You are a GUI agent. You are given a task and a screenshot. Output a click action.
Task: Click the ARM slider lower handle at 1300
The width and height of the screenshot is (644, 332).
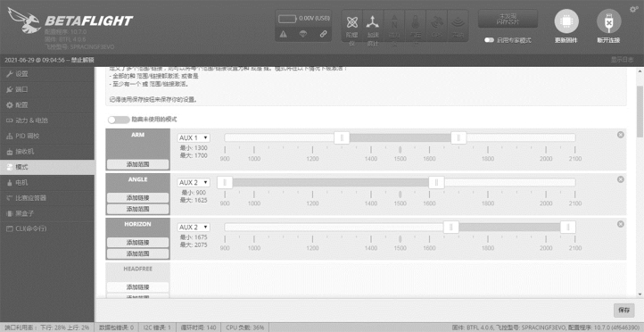[x=342, y=137]
